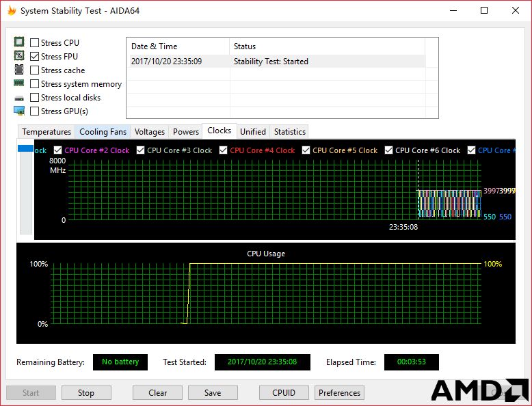Click the Save button
The width and height of the screenshot is (532, 406).
pos(213,393)
